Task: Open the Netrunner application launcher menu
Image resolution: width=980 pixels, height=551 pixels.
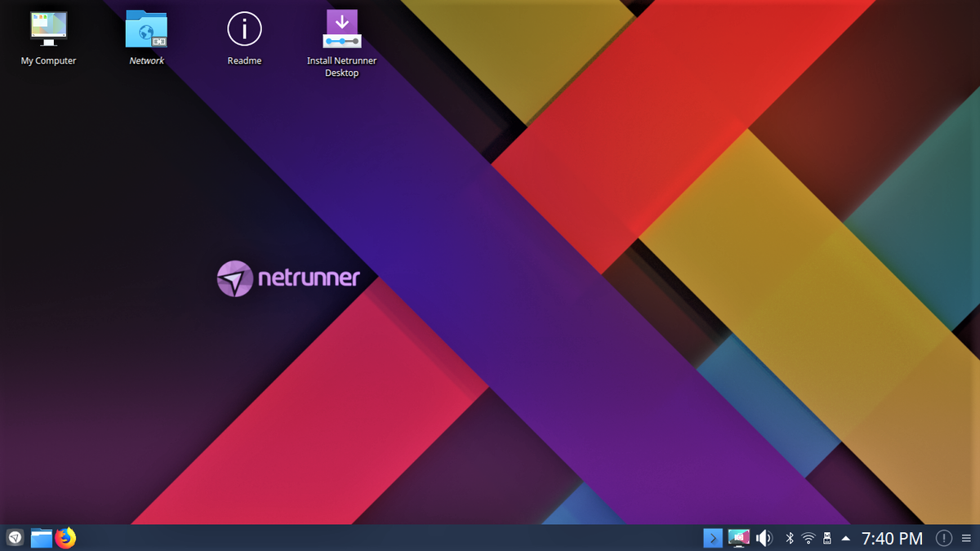Action: [15, 538]
